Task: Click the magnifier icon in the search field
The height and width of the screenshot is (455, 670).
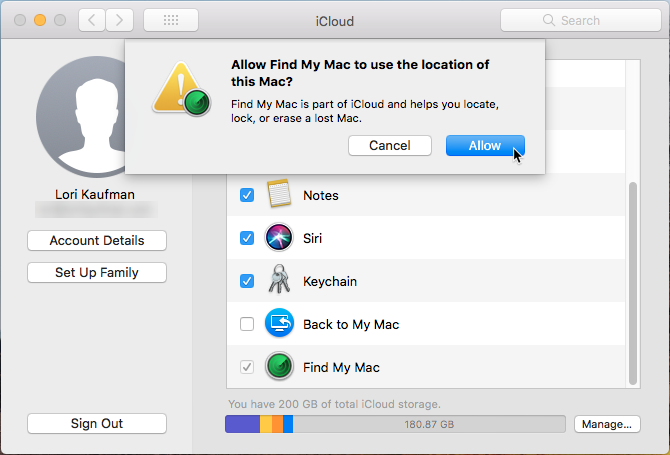Action: (x=549, y=20)
